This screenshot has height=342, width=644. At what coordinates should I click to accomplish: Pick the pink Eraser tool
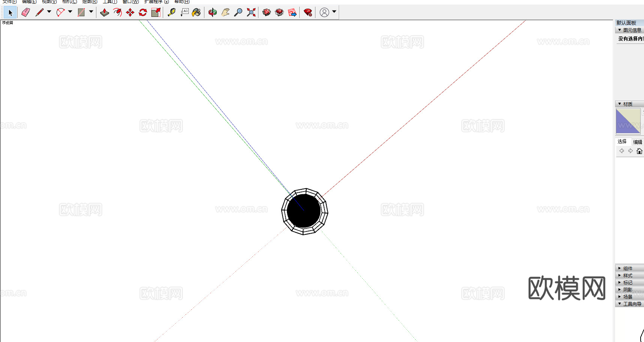coord(26,12)
